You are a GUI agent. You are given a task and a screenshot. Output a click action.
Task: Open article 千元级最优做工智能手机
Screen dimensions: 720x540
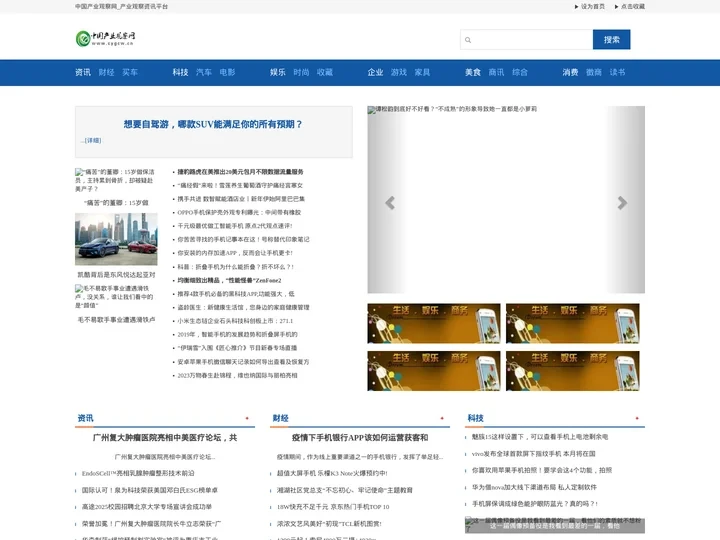click(x=235, y=226)
